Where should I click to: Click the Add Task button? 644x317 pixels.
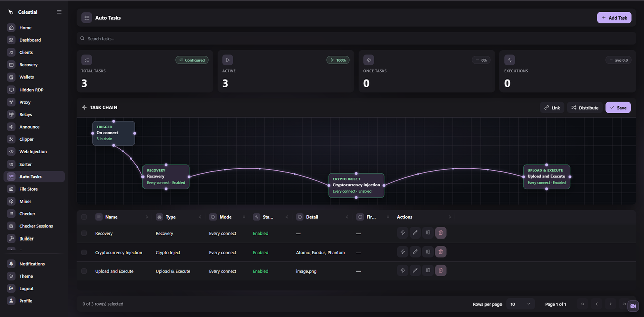(x=614, y=18)
